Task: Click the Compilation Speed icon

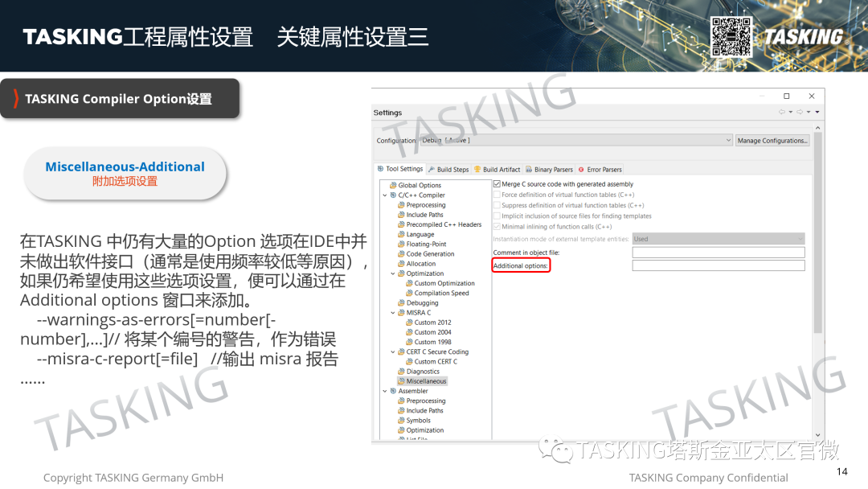Action: coord(410,293)
